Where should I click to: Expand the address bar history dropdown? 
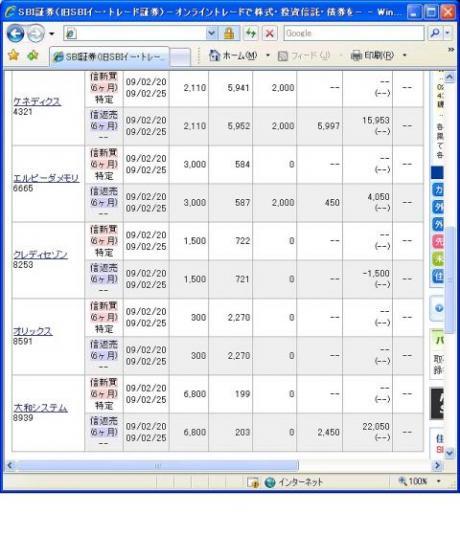212,33
